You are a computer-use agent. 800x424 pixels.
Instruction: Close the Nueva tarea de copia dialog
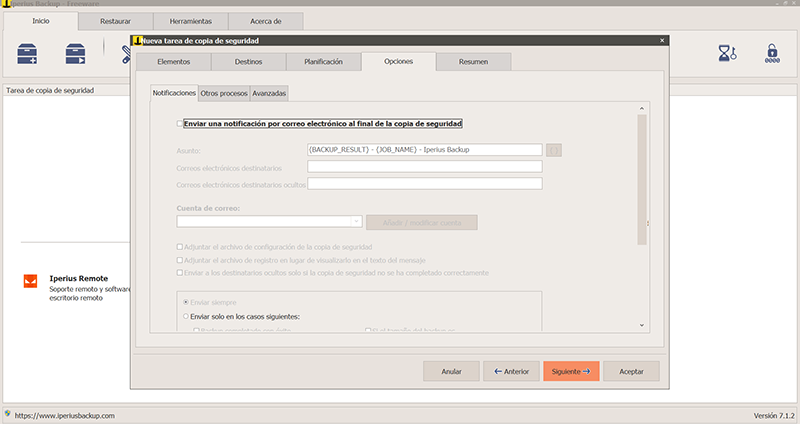point(662,40)
